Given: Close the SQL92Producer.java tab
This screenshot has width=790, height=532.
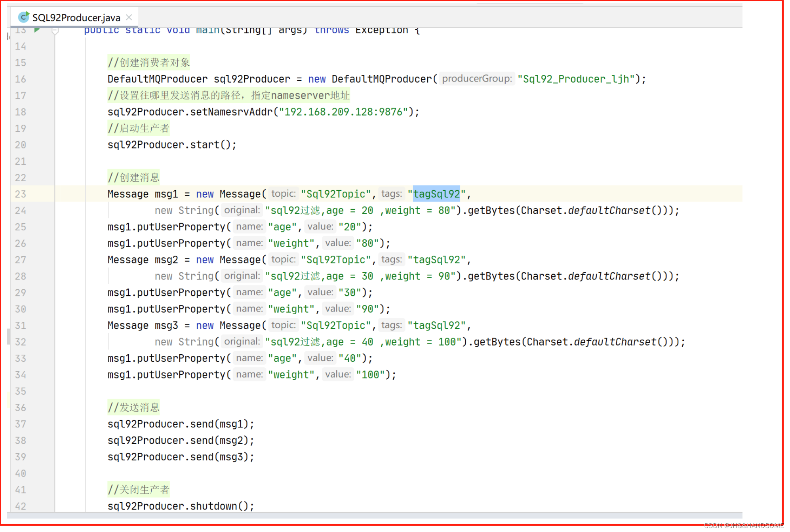Looking at the screenshot, I should [x=129, y=17].
